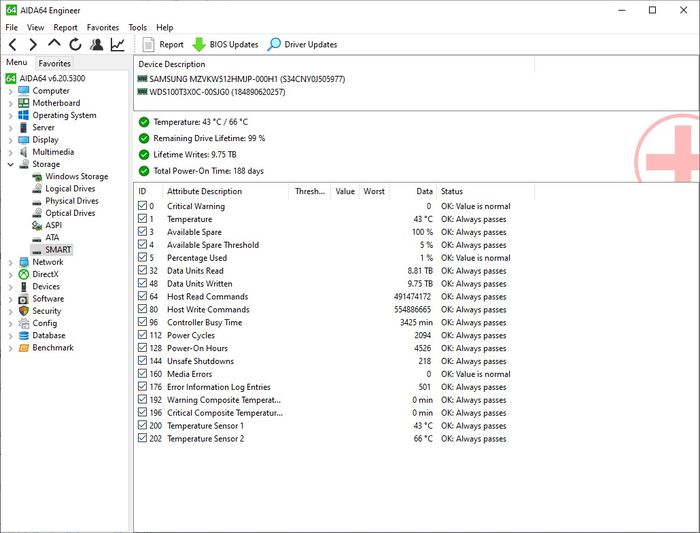Expand the DirectX tree node
Viewport: 700px width, 533px height.
click(10, 275)
